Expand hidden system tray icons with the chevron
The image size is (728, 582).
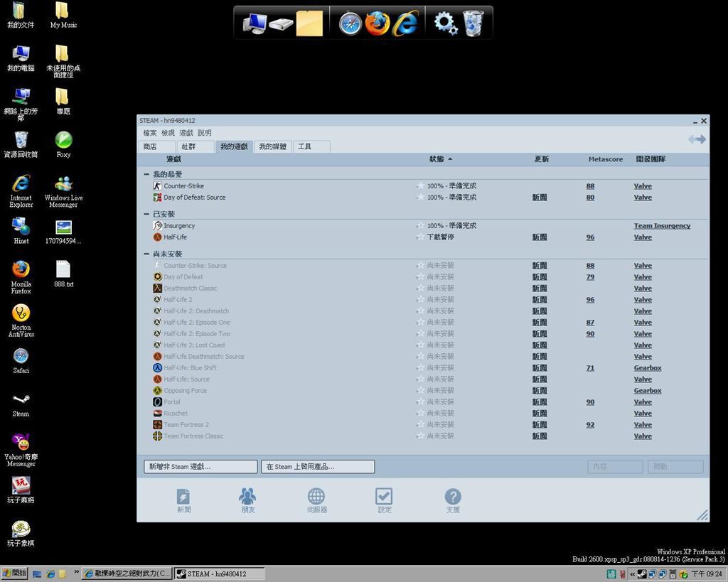pyautogui.click(x=632, y=574)
